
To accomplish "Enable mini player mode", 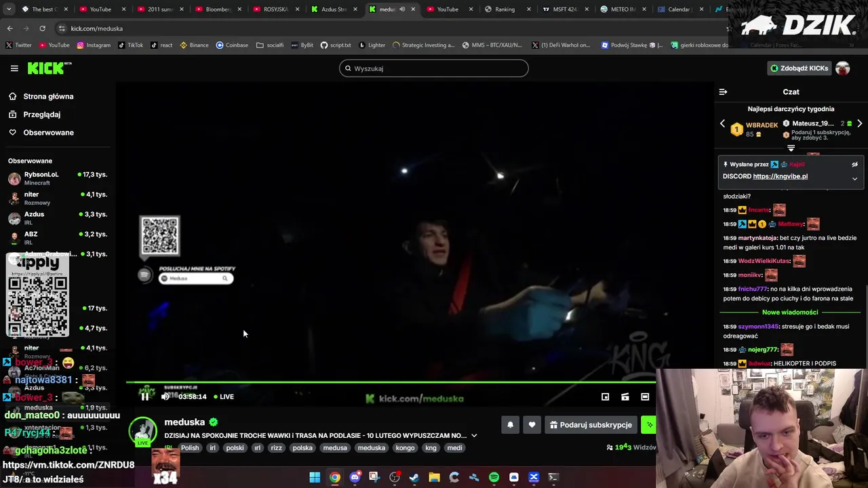I will (606, 396).
